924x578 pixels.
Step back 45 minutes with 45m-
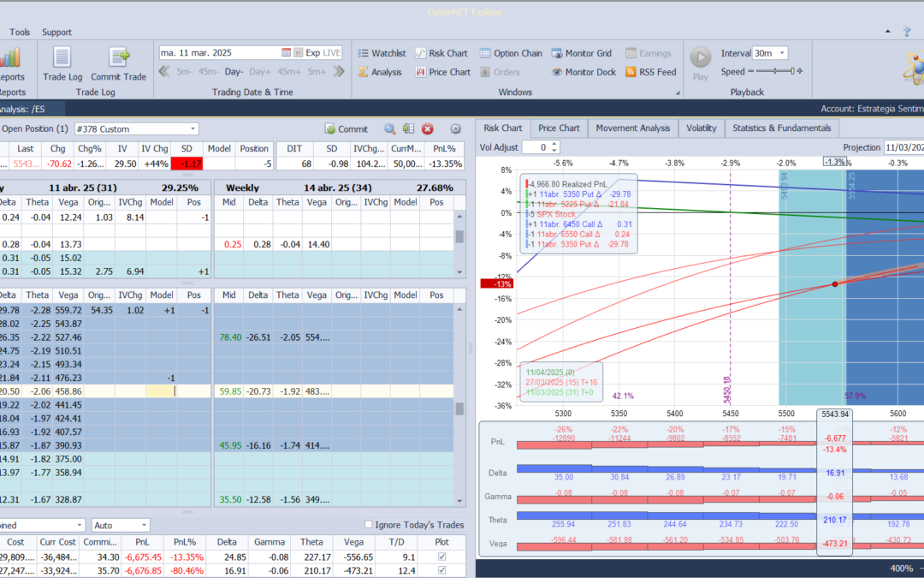pos(209,71)
